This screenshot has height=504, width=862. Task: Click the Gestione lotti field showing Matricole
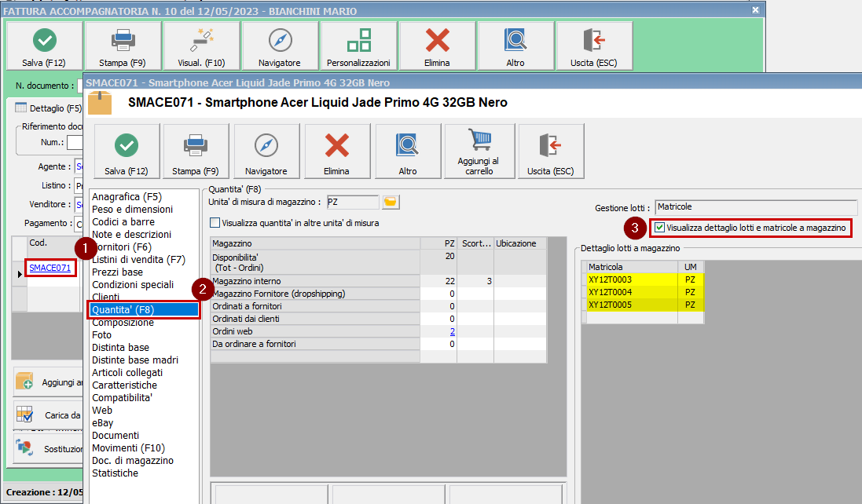756,207
